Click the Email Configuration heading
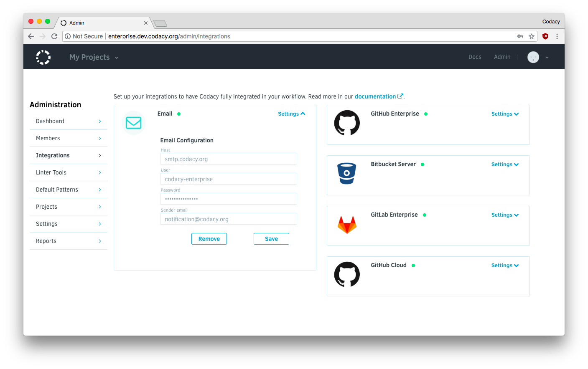Viewport: 588px width, 369px height. (187, 140)
